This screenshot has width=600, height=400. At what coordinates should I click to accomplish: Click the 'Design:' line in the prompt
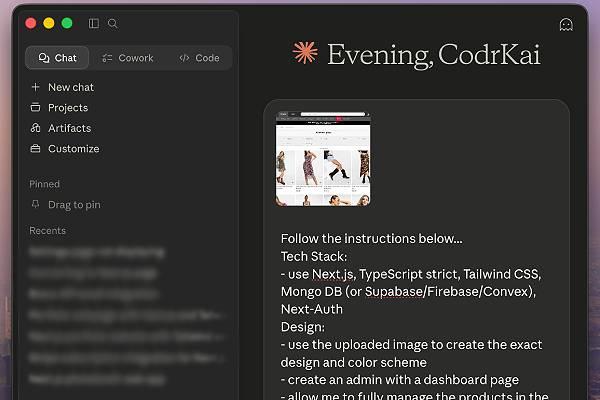pyautogui.click(x=303, y=327)
